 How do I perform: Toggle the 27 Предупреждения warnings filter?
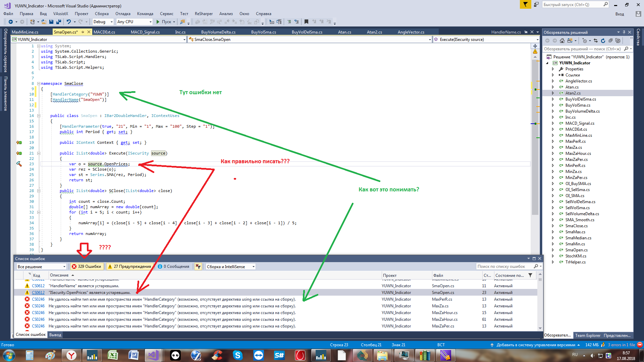coord(129,266)
